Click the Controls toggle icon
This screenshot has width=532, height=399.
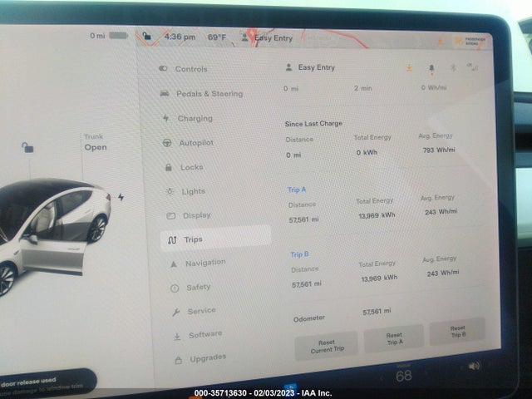click(x=163, y=68)
